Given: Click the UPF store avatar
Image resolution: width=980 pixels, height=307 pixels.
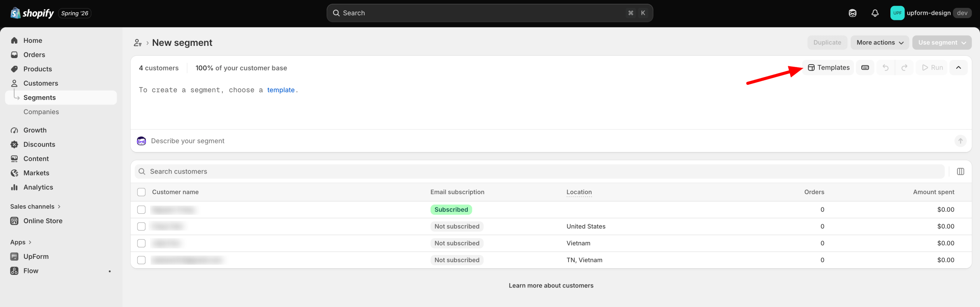Looking at the screenshot, I should click(897, 13).
